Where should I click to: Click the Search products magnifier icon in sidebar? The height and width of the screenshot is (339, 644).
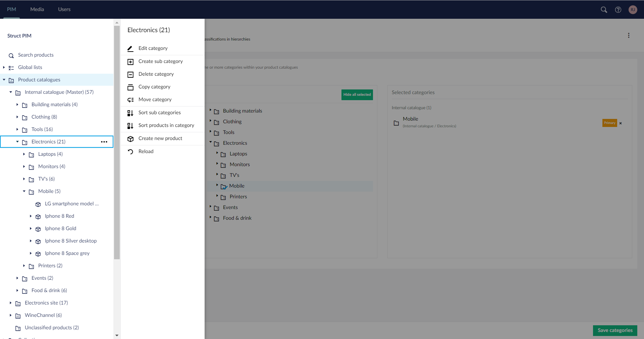(x=11, y=55)
